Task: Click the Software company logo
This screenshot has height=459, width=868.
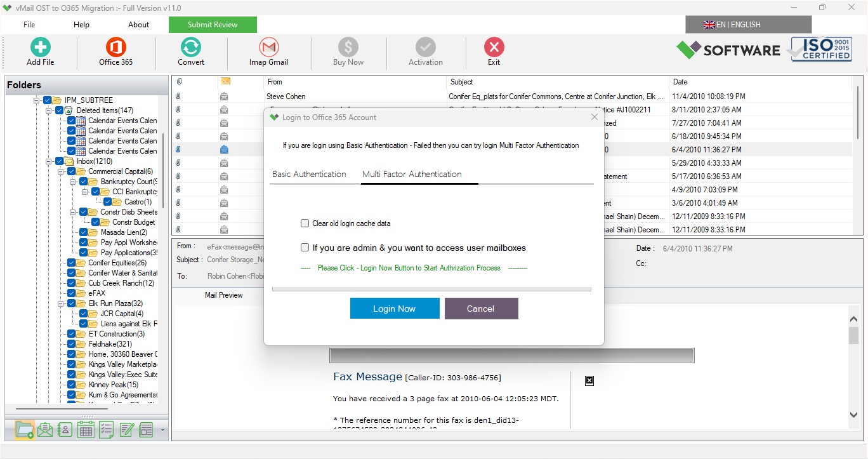Action: pos(728,50)
